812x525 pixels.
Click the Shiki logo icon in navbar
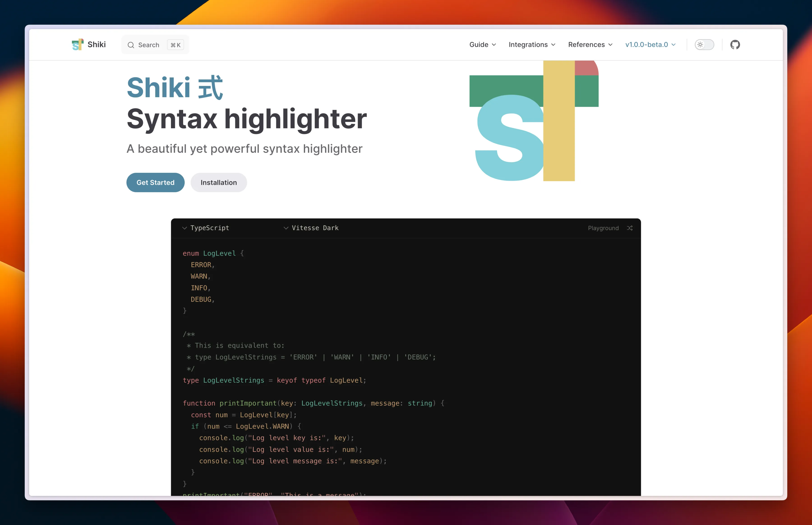[x=77, y=45]
